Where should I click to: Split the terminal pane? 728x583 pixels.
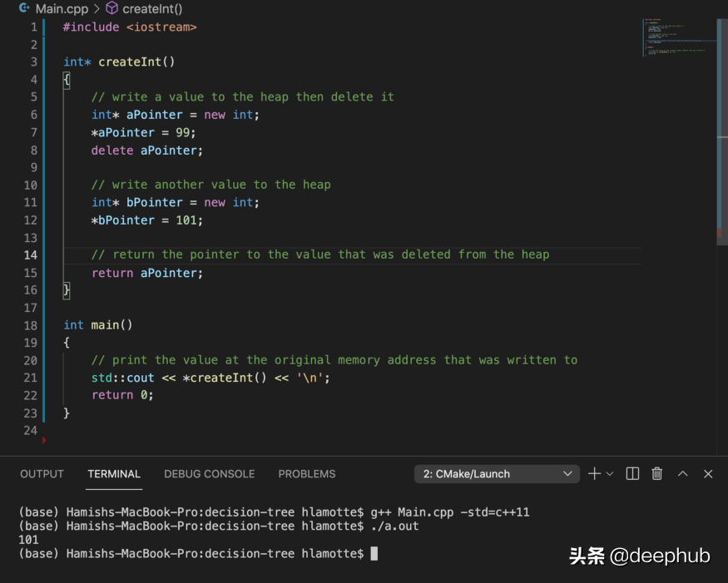(632, 474)
